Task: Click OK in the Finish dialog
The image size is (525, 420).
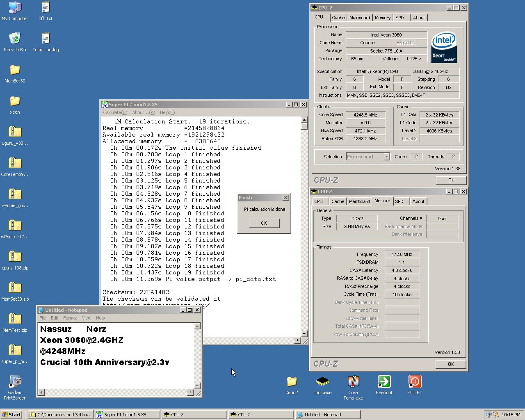Action: (264, 223)
